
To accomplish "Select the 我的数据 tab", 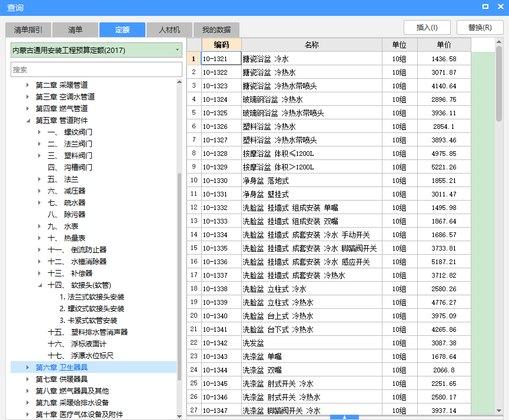I will (x=216, y=30).
